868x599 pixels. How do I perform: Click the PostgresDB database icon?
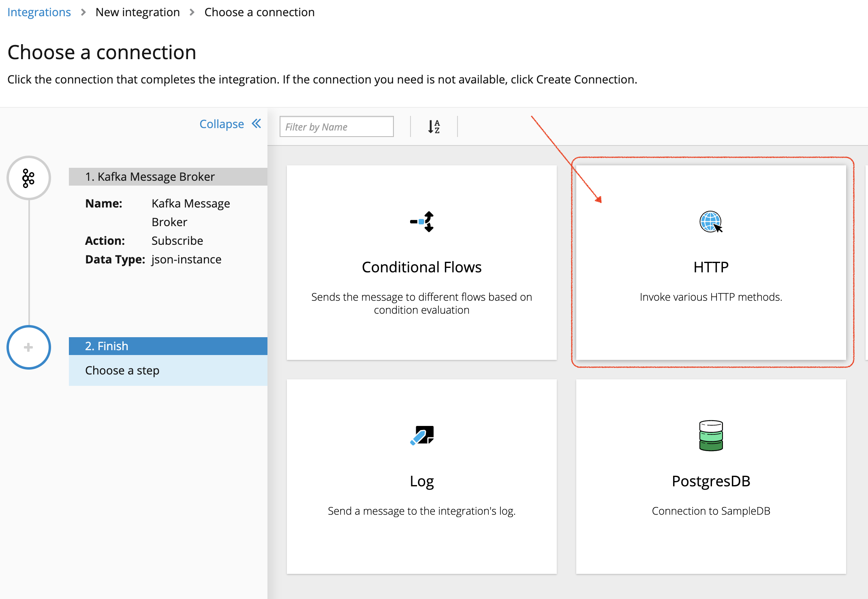point(711,436)
